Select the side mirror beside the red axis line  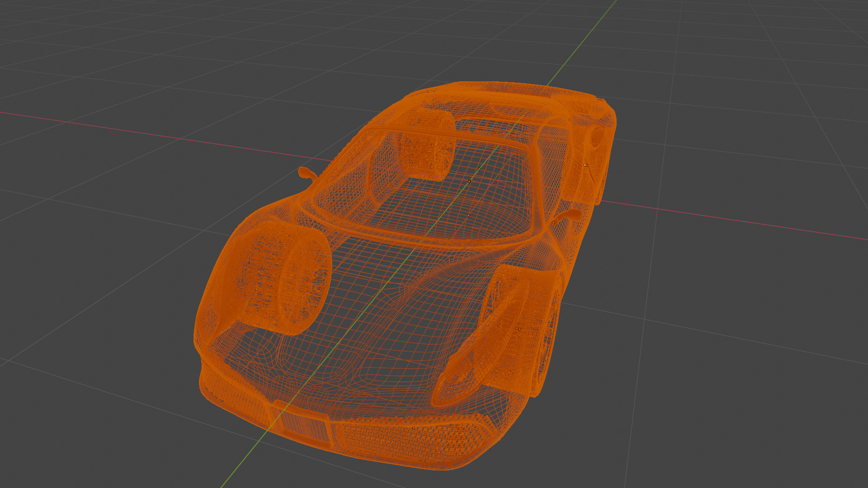(307, 173)
